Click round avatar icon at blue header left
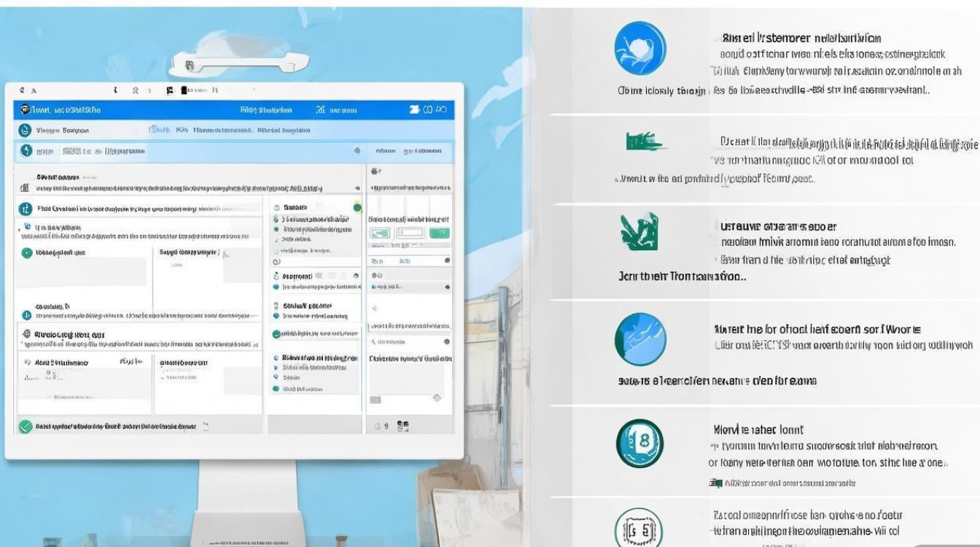The image size is (980, 547). tap(26, 110)
